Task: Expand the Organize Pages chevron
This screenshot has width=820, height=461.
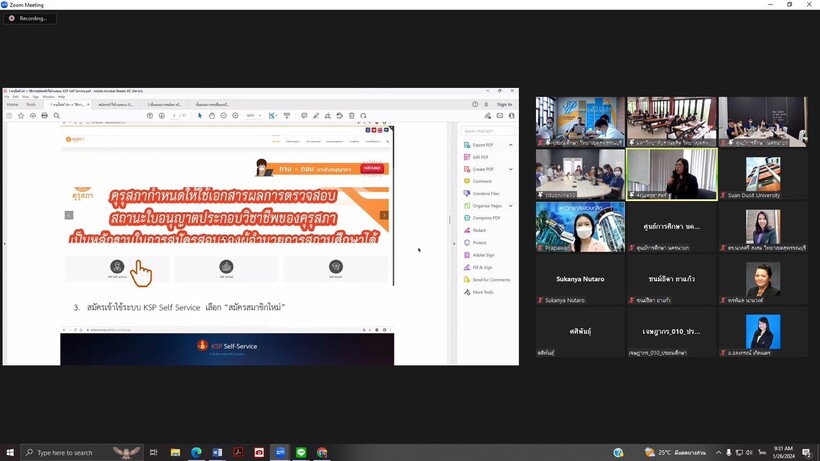Action: click(511, 206)
